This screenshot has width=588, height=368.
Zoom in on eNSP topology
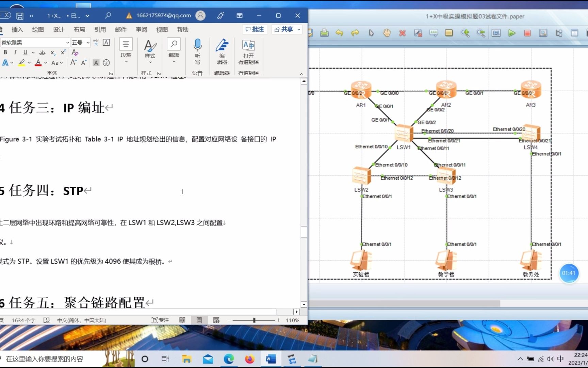465,33
